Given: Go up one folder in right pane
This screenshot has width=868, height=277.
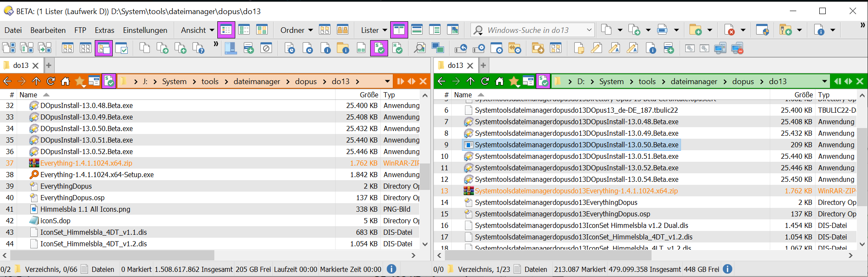Looking at the screenshot, I should 471,81.
